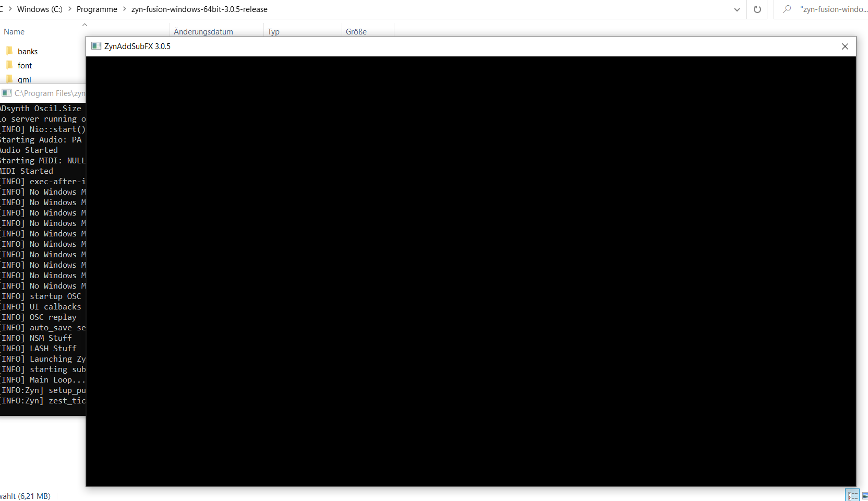Click the banks folder icon
868x501 pixels.
point(9,51)
